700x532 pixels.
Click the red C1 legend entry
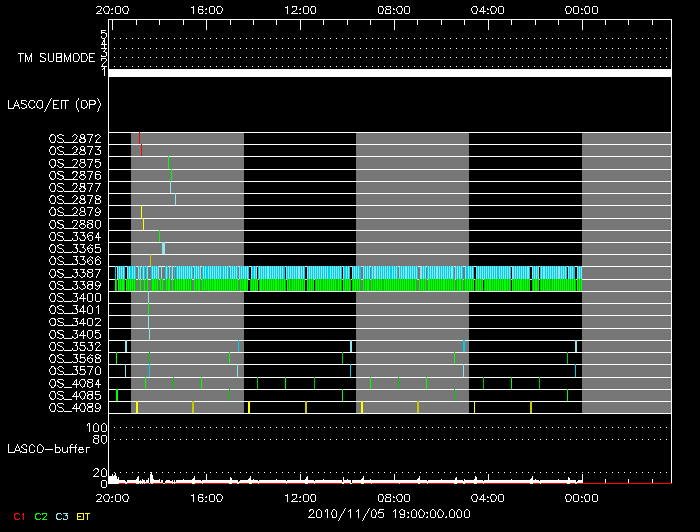19,516
